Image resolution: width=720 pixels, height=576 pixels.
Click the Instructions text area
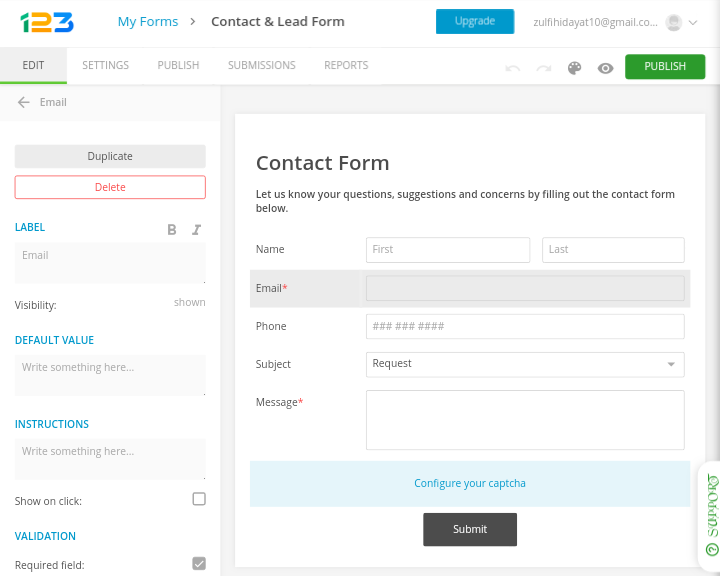110,459
